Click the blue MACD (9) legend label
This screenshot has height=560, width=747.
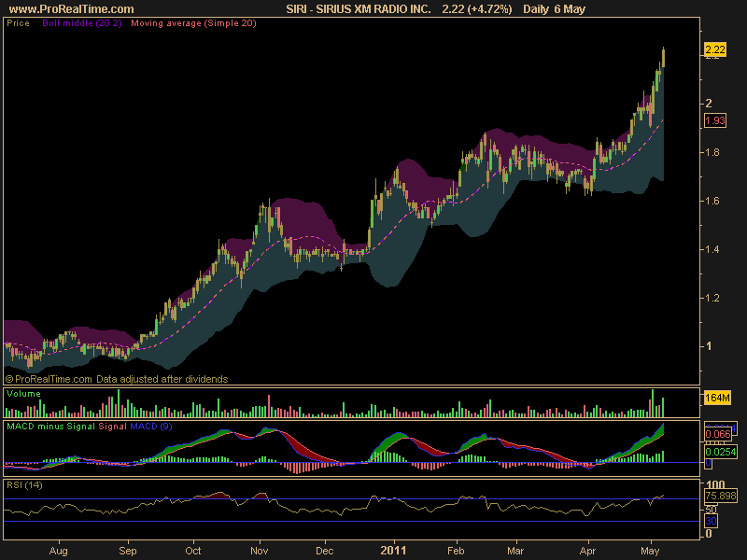151,427
